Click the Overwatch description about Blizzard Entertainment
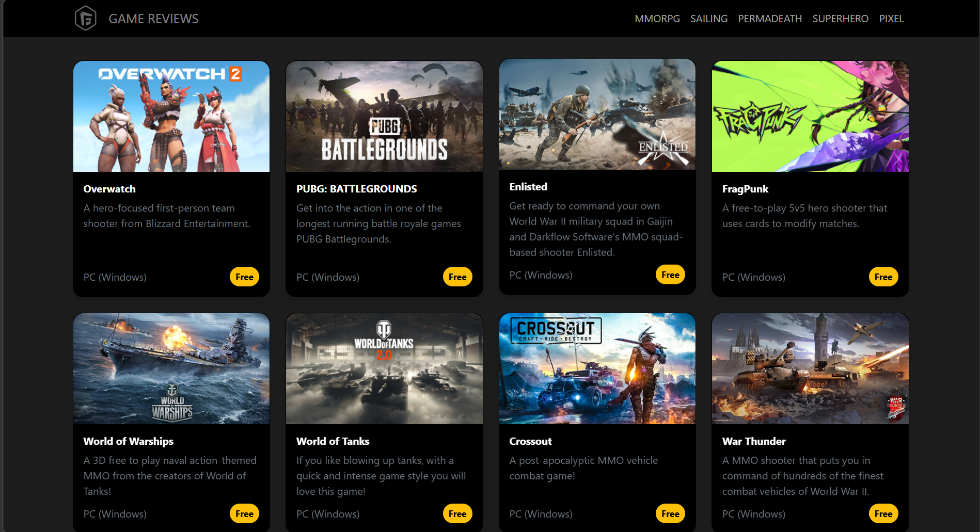Image resolution: width=980 pixels, height=532 pixels. [167, 216]
